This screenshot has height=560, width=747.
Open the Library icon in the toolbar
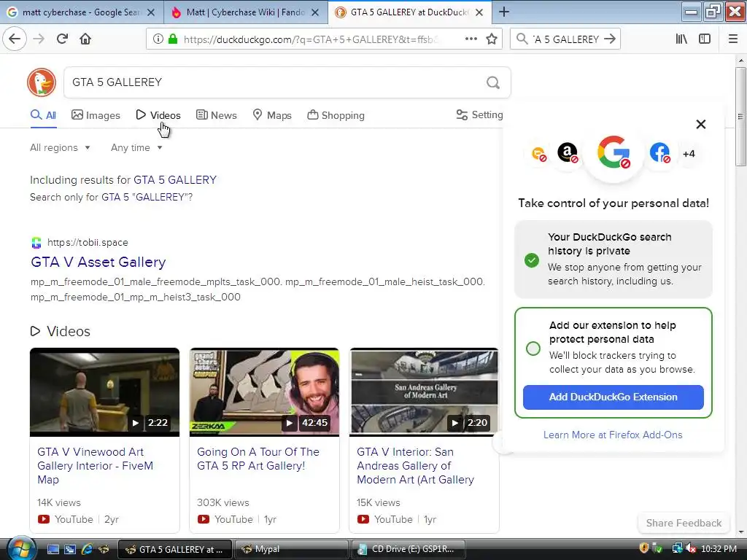coord(681,39)
